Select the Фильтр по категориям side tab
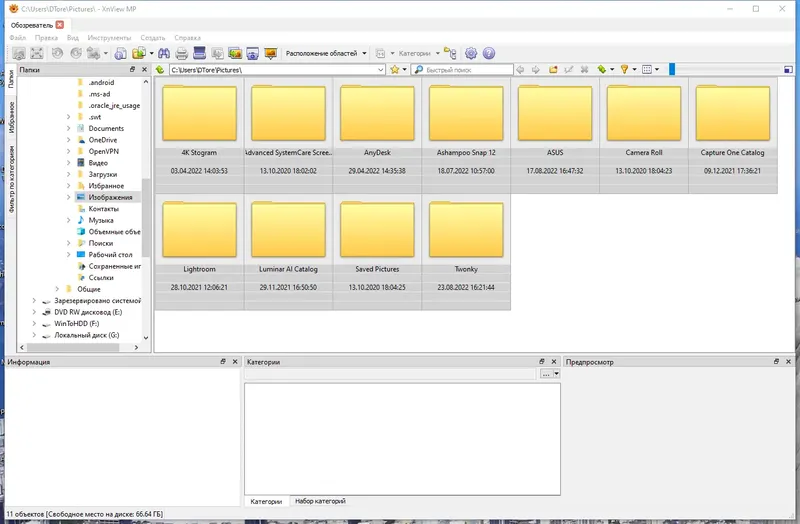The image size is (800, 524). pyautogui.click(x=11, y=180)
